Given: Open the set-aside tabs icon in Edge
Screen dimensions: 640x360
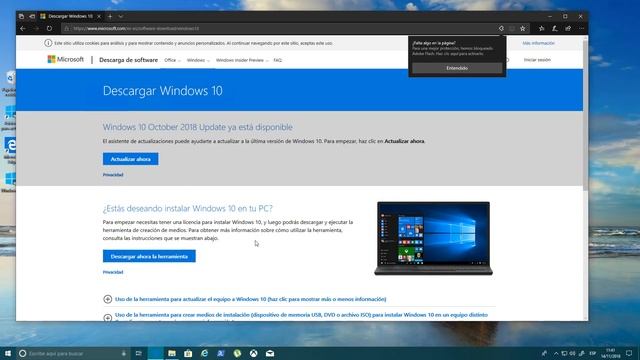Looking at the screenshot, I should click(22, 16).
